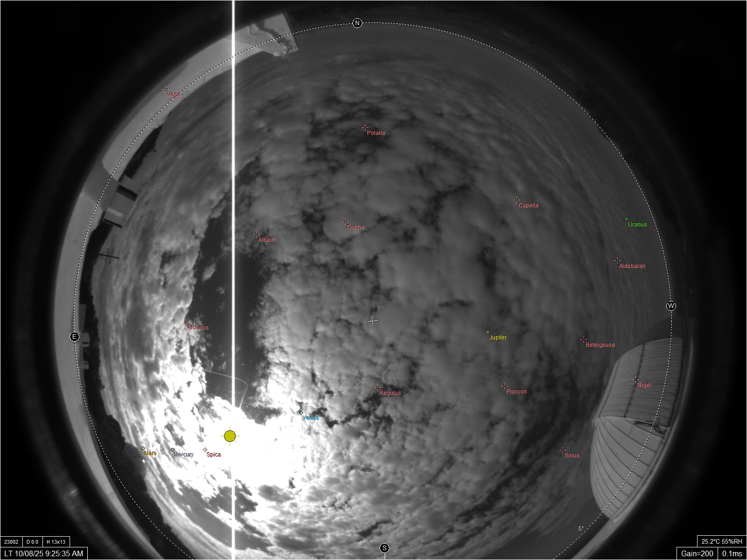
Task: Click the West compass marker
Action: [x=671, y=306]
